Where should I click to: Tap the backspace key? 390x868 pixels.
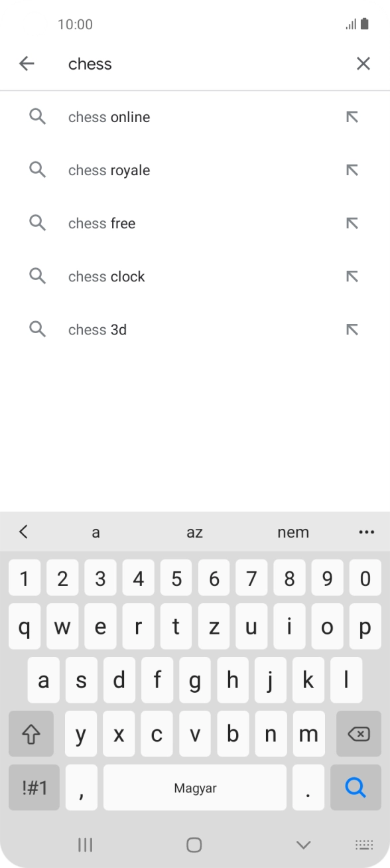(x=357, y=734)
